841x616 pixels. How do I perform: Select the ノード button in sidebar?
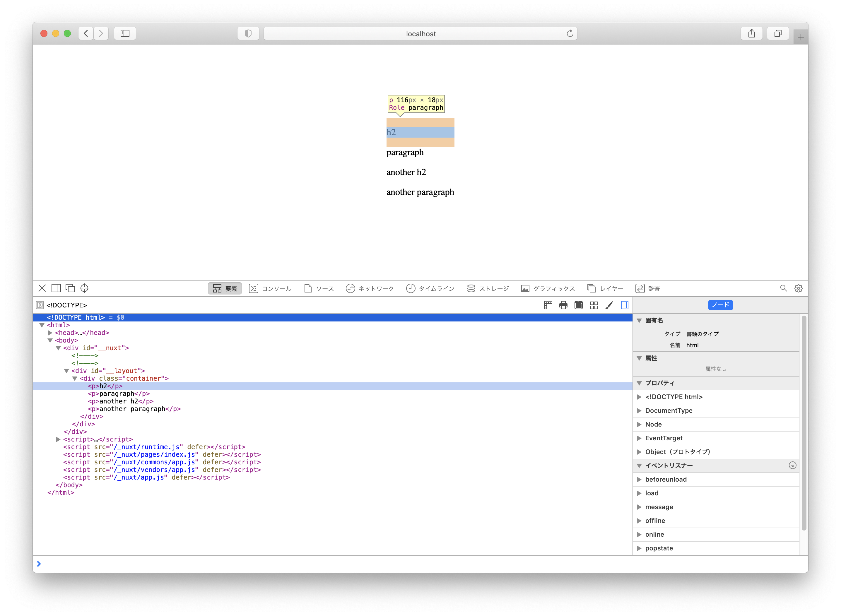click(720, 305)
